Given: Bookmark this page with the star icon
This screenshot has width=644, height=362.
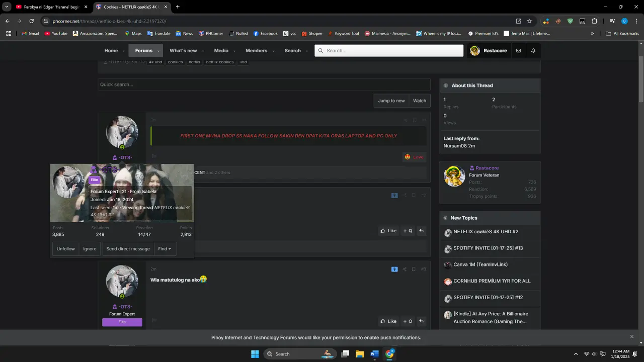Looking at the screenshot, I should pyautogui.click(x=529, y=21).
